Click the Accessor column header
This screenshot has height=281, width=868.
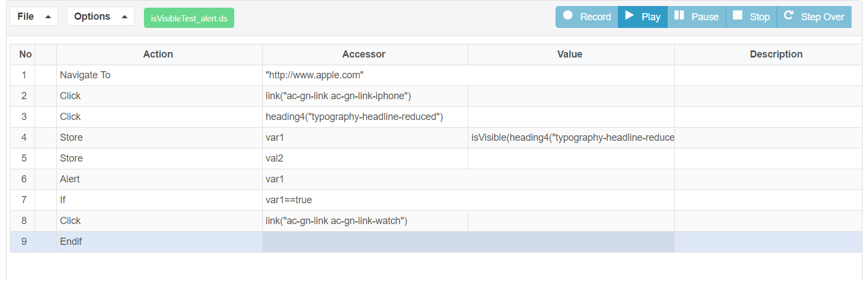(x=364, y=54)
